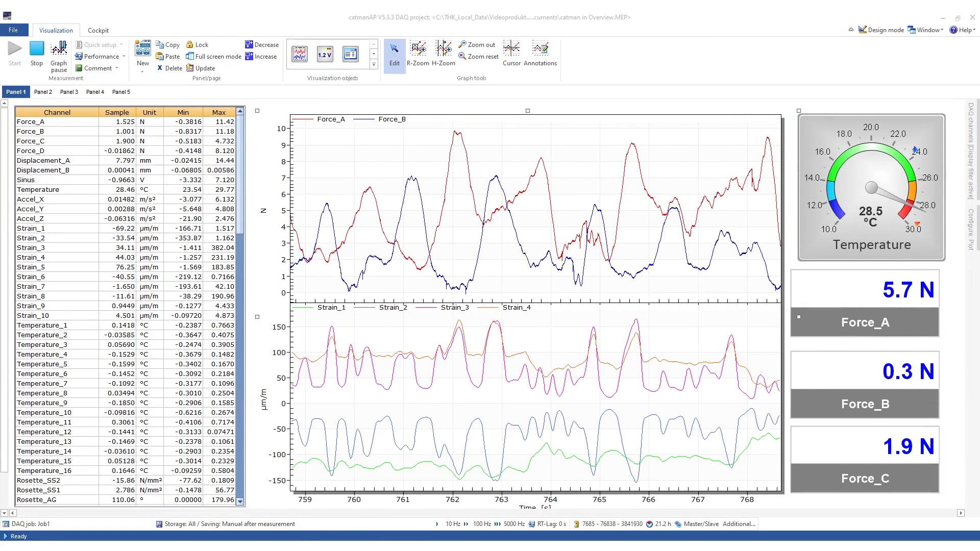Viewport: 980px width, 551px height.
Task: Click the Zoom reset button
Action: click(478, 56)
